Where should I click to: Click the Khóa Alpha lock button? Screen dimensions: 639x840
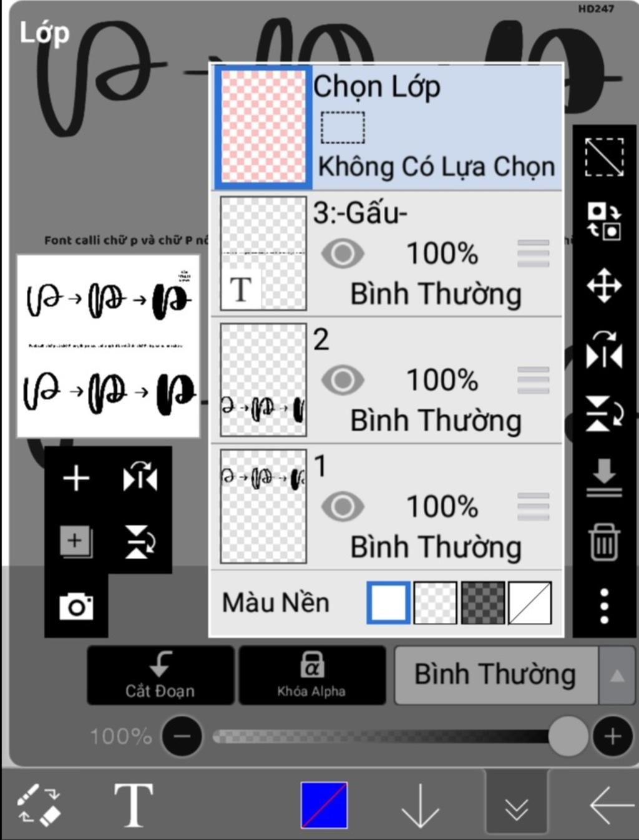pos(312,675)
